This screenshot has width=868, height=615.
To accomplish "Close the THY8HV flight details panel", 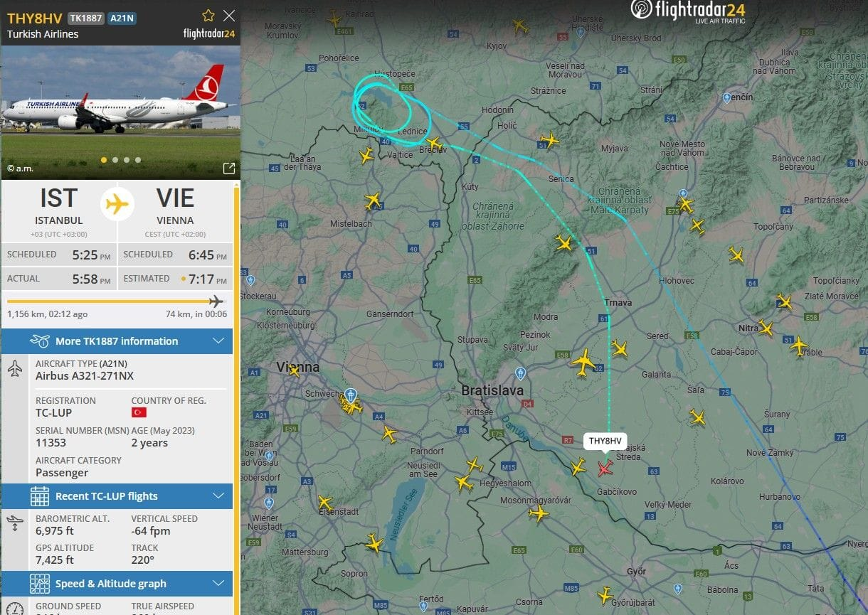I will tap(229, 16).
